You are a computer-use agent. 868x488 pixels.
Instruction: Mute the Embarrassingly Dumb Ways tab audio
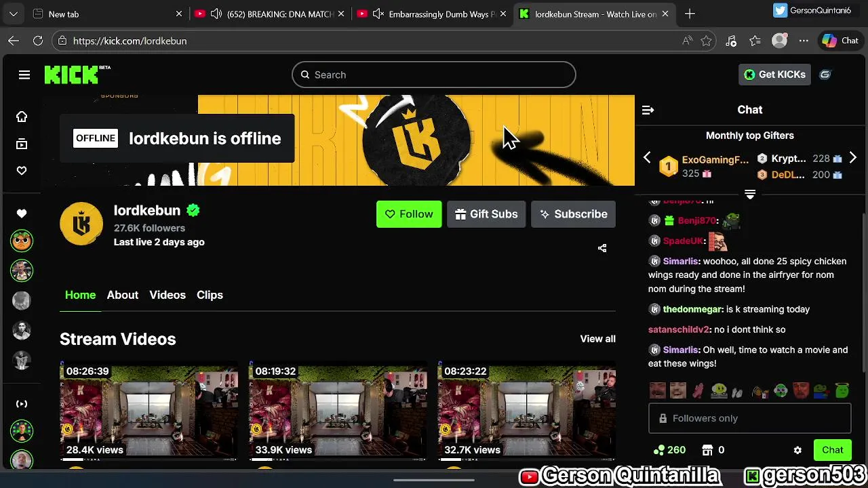click(378, 14)
